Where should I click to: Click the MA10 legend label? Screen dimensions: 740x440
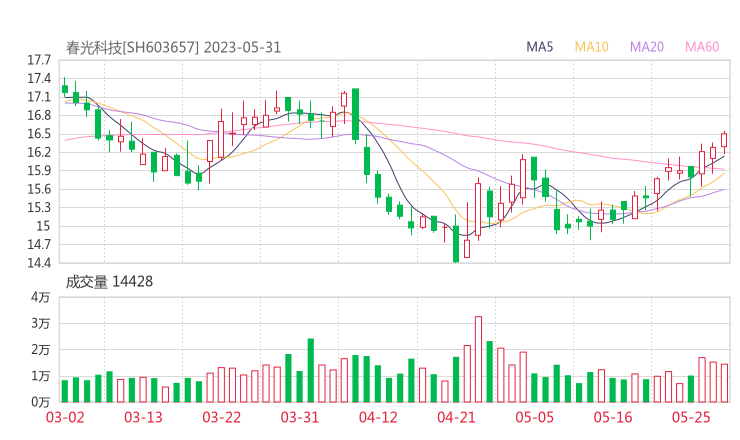pos(591,47)
